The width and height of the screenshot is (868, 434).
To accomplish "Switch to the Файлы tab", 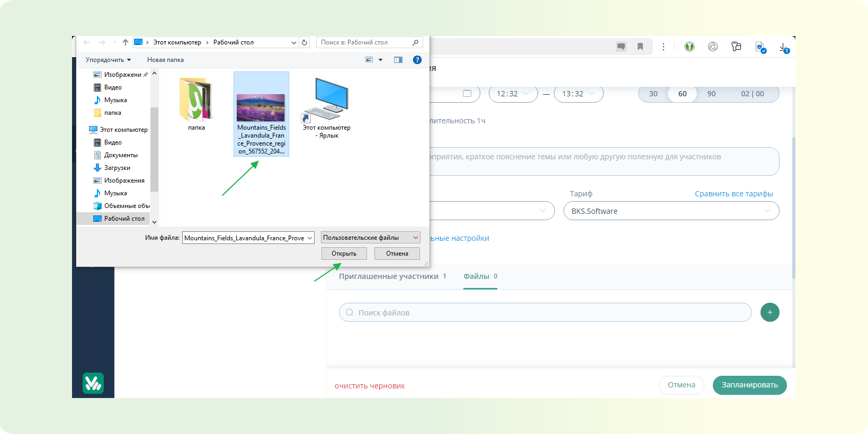I will pos(480,276).
